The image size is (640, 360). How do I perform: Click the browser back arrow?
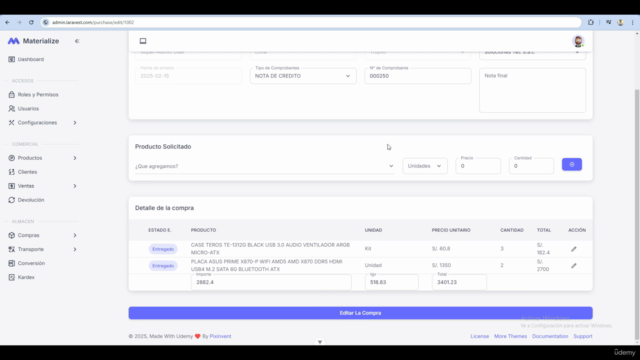7,22
